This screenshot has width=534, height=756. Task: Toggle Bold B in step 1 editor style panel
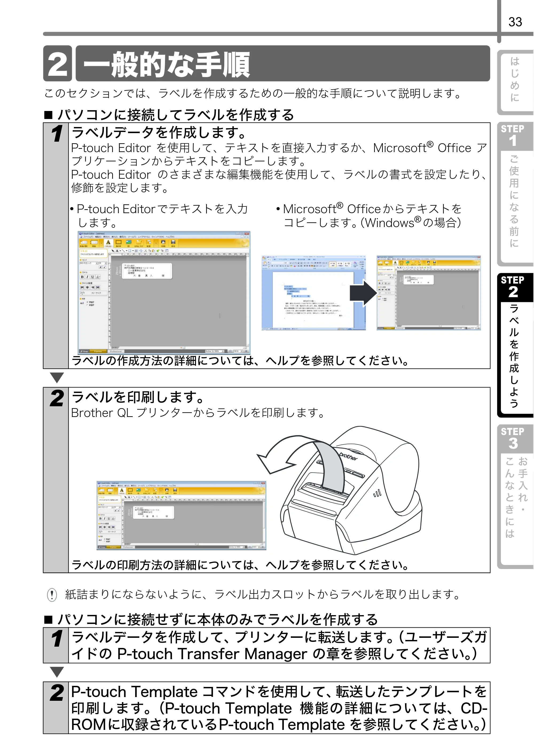tap(83, 277)
